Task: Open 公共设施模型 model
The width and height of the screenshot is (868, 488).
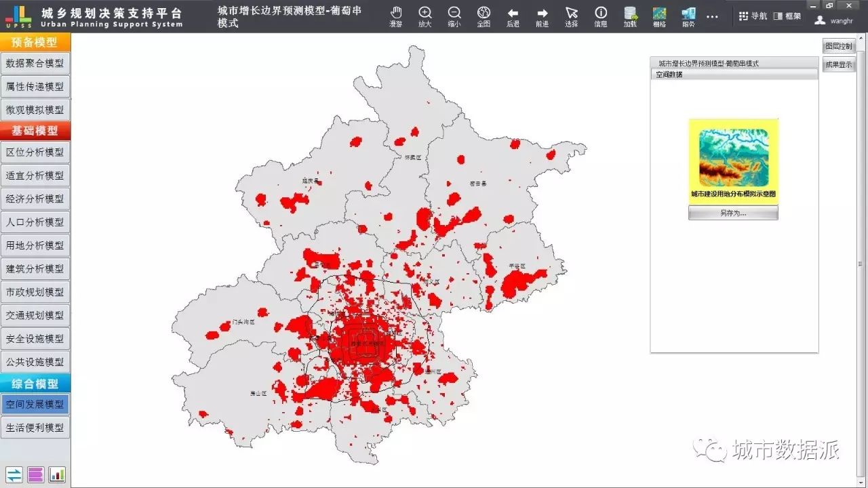Action: [35, 362]
